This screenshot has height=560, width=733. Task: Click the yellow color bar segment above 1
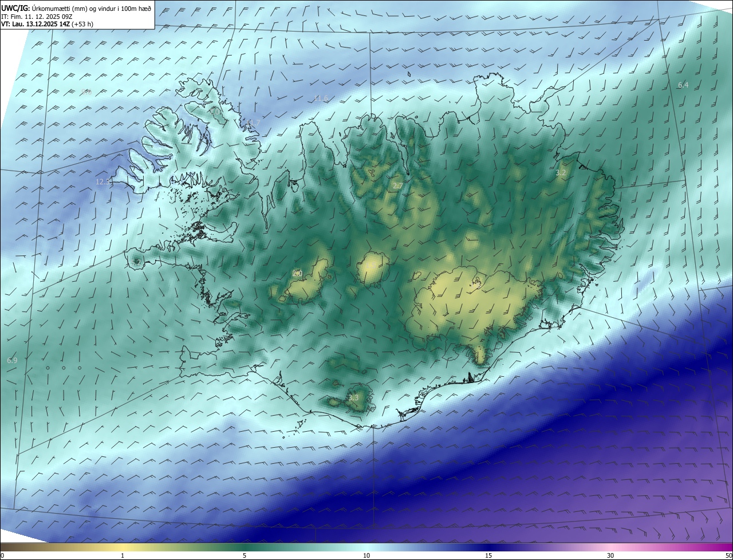pyautogui.click(x=123, y=547)
